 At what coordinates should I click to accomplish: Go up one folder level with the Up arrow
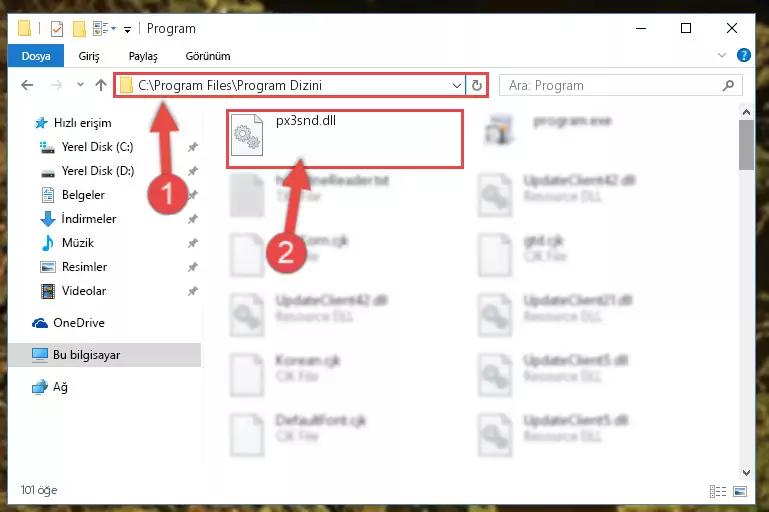click(101, 85)
